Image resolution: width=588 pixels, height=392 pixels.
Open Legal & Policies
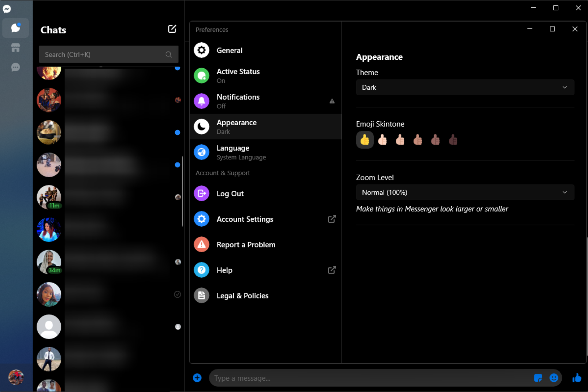coord(266,296)
